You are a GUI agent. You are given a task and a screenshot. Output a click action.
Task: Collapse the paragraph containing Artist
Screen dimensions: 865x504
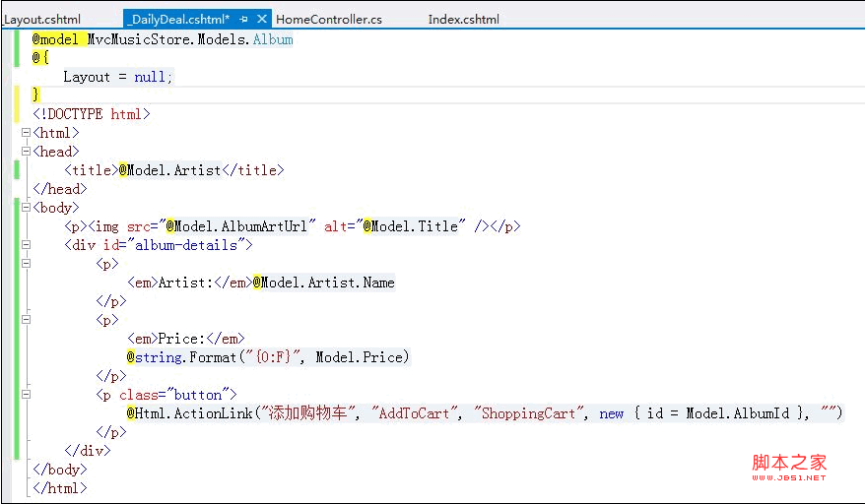click(x=27, y=264)
